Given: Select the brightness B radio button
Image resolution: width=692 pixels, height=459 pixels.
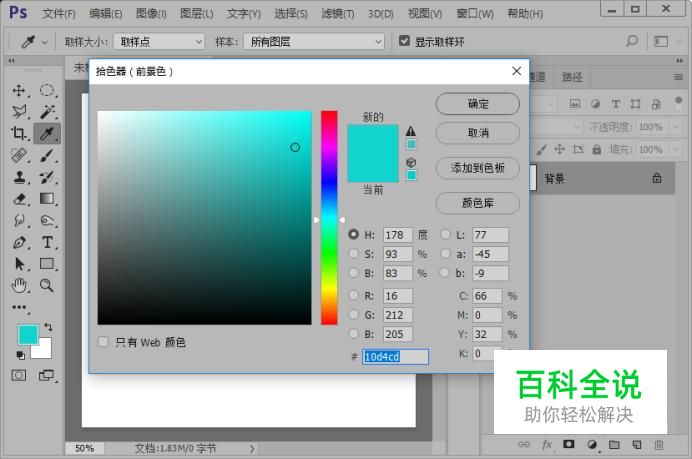Looking at the screenshot, I should [x=353, y=273].
